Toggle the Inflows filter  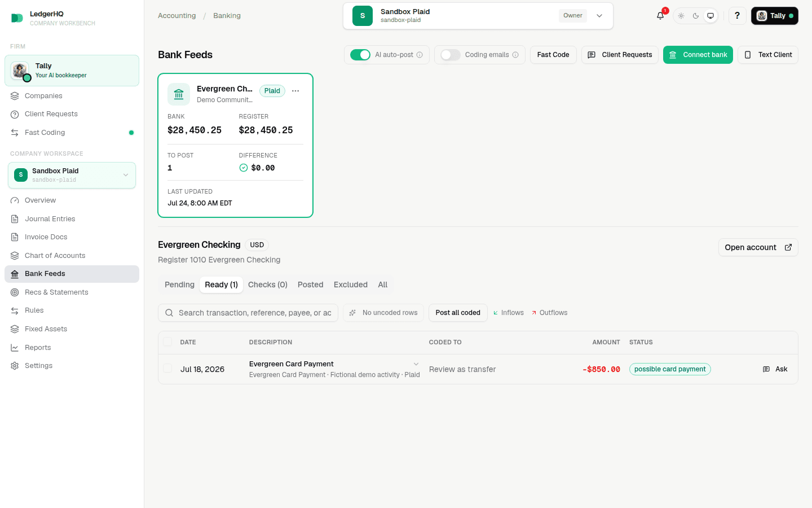[509, 313]
